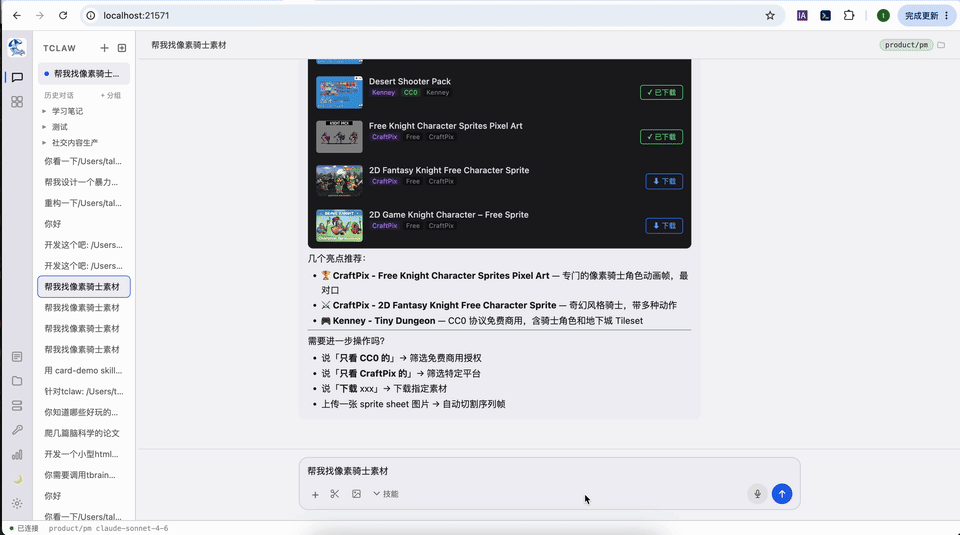Open history chat 你需要调用tbrain...

84,475
